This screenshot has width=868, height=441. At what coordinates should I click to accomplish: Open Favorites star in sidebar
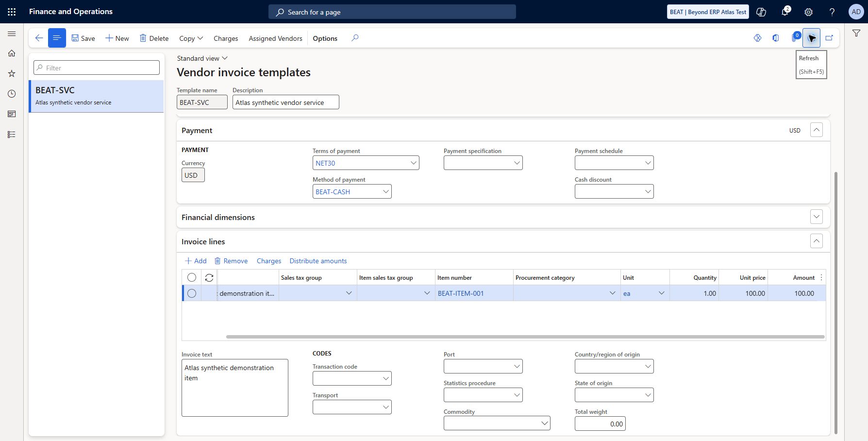coord(12,73)
